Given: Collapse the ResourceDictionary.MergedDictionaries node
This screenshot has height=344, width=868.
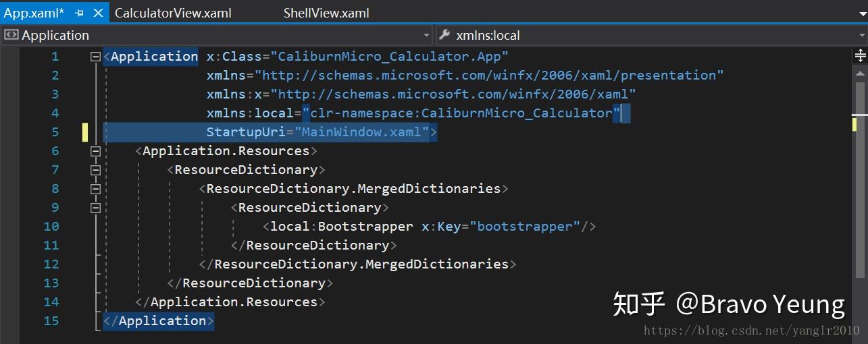Looking at the screenshot, I should tap(95, 189).
